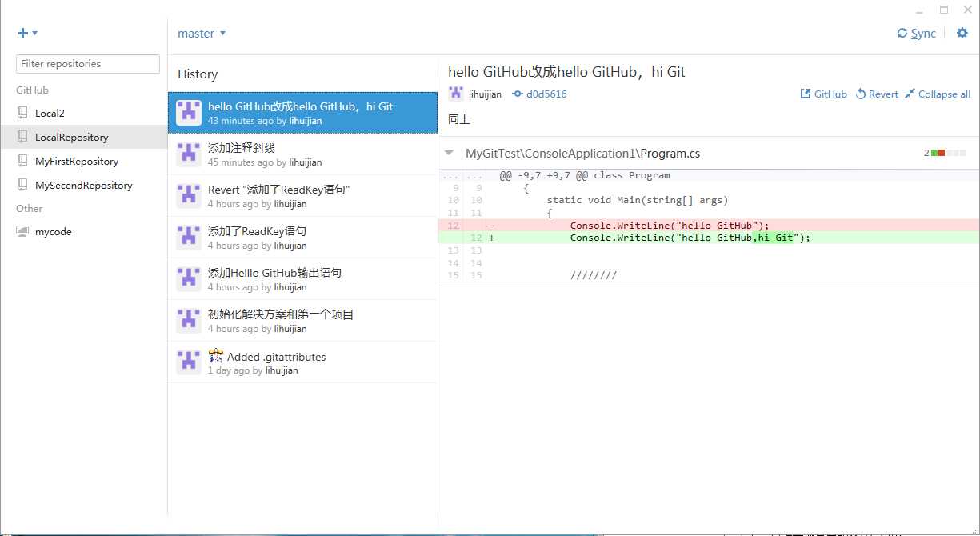
Task: Select commit 'hello GitHub改成hello GitHub, hi Git'
Action: (303, 113)
